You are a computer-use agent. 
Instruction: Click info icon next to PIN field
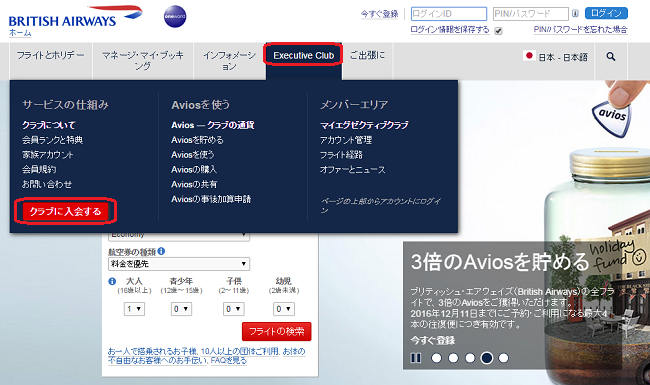click(x=575, y=13)
